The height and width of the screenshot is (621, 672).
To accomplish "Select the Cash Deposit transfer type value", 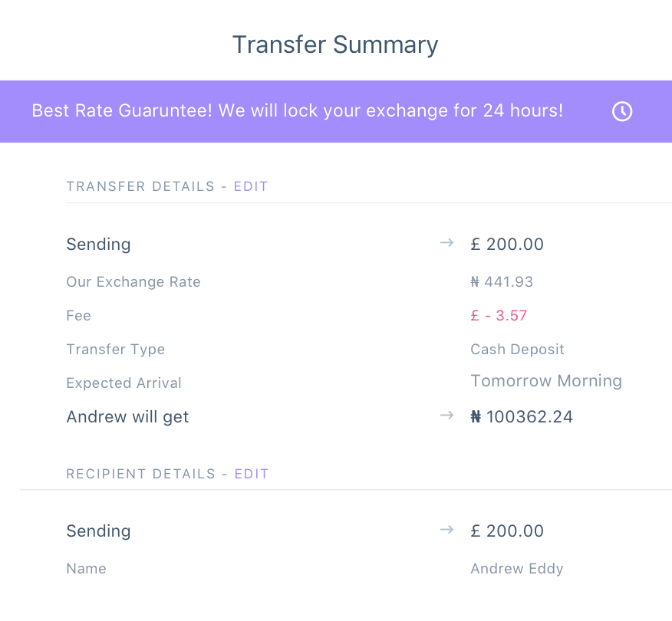I will [x=517, y=350].
